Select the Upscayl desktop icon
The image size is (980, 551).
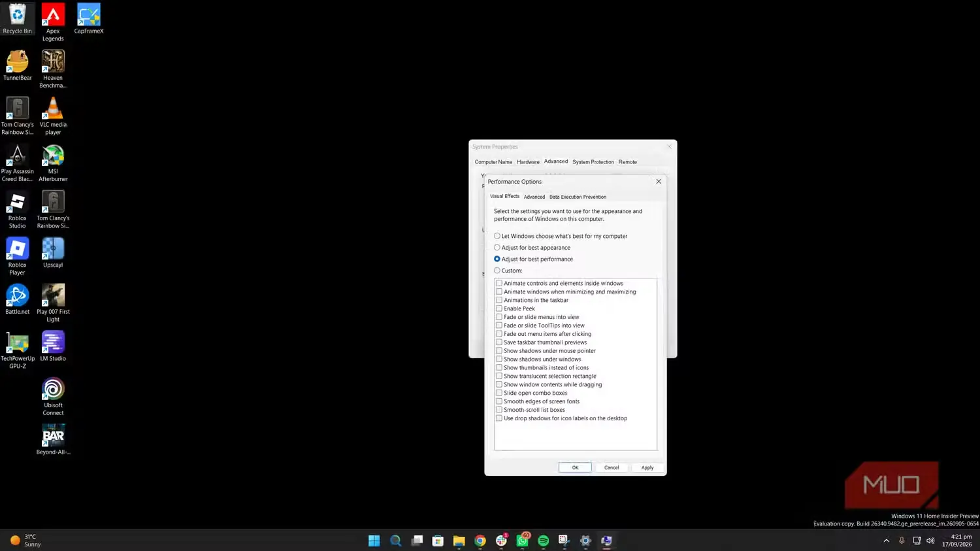pyautogui.click(x=53, y=253)
